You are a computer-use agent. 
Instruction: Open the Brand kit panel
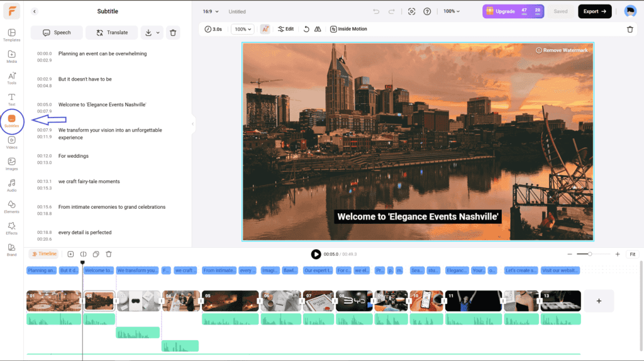(11, 250)
